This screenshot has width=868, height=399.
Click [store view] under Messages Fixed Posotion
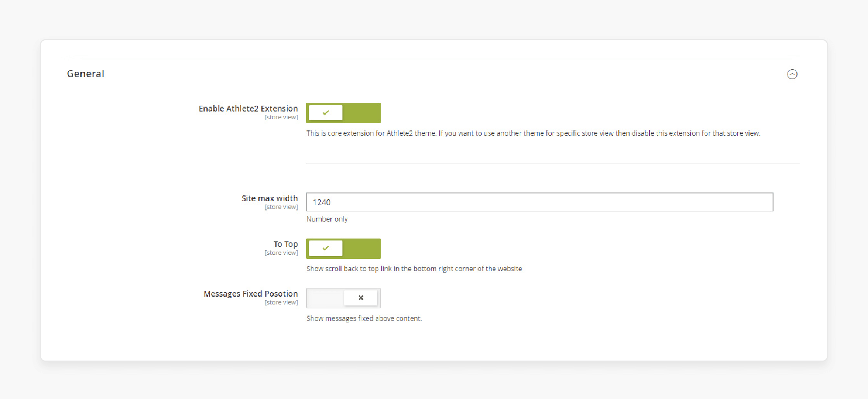[x=281, y=303]
